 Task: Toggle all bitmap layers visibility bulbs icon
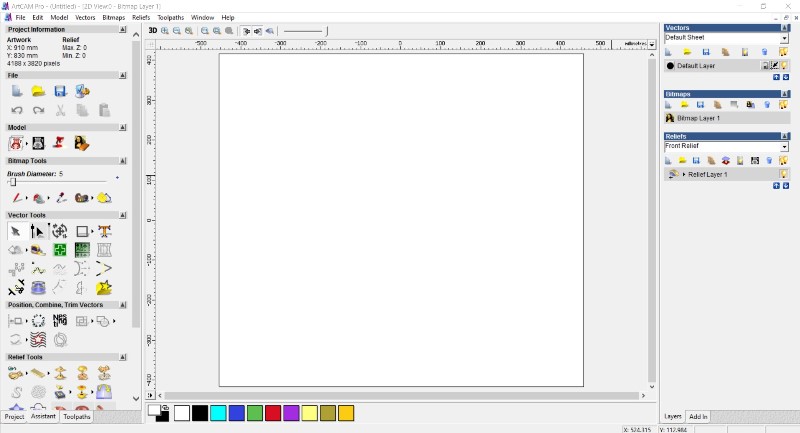(783, 105)
